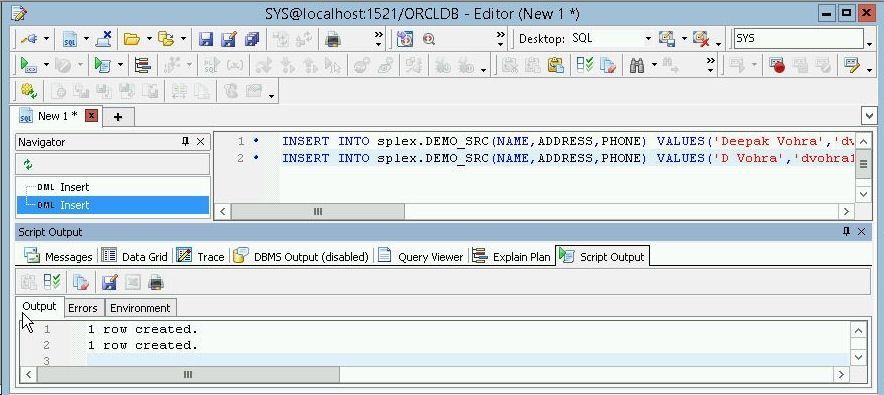
Task: Click the Save All stacked disks icon
Action: (x=251, y=38)
